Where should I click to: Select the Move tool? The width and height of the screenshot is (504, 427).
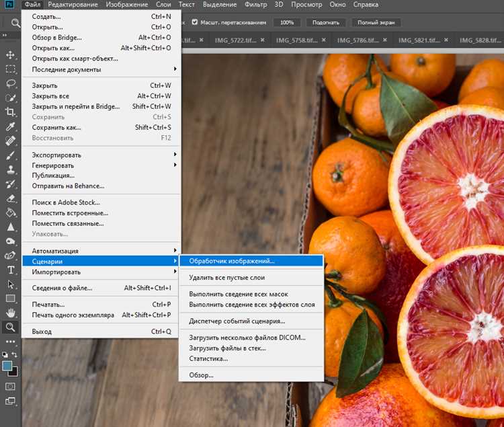pos(10,54)
